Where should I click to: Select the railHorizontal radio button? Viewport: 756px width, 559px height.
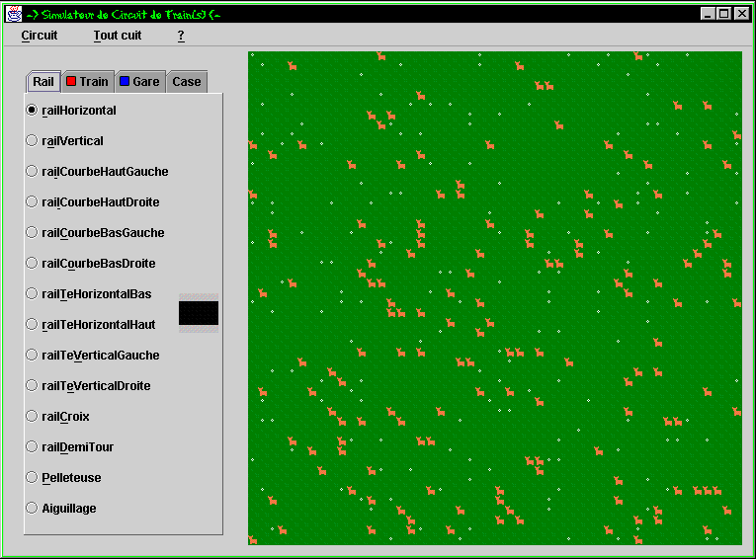[x=33, y=111]
